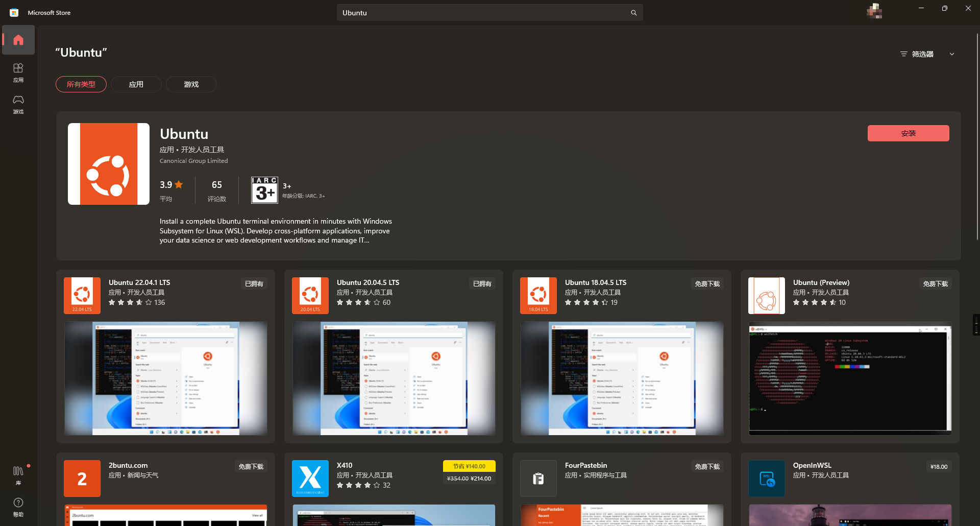Click 免费下载 on FourPastebin
980x526 pixels.
707,467
